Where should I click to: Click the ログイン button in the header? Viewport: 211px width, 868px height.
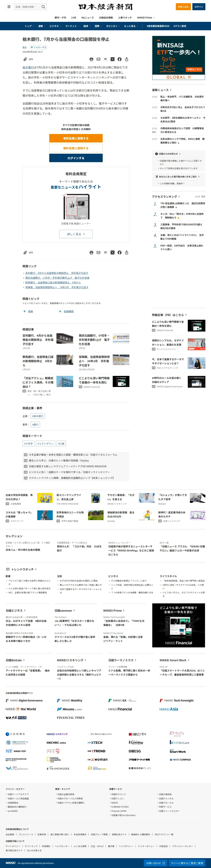pos(199,7)
